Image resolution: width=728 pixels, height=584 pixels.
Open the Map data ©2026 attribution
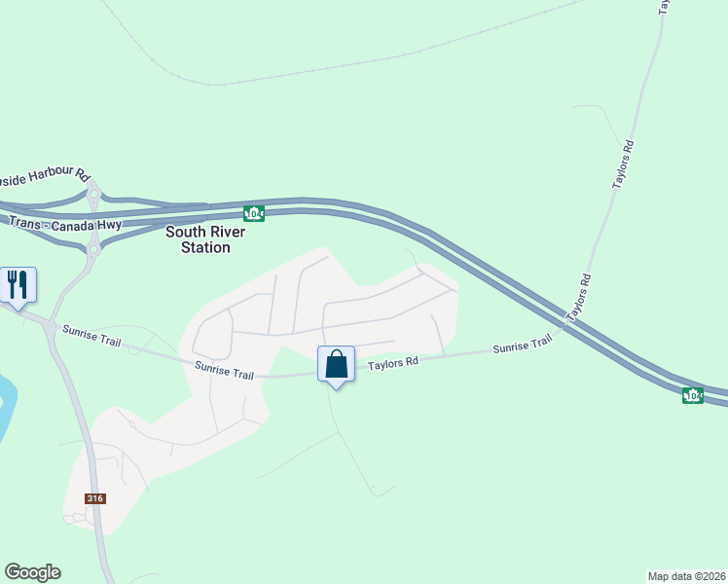point(687,576)
